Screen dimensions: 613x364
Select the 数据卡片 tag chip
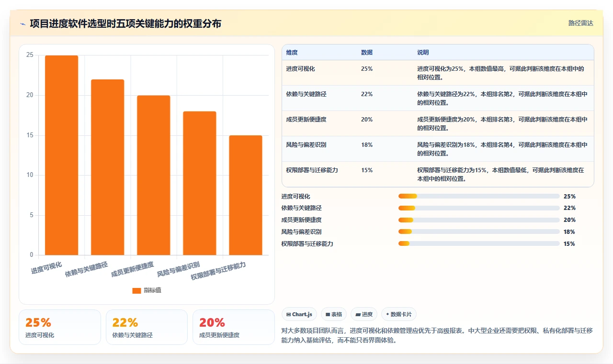click(x=399, y=314)
